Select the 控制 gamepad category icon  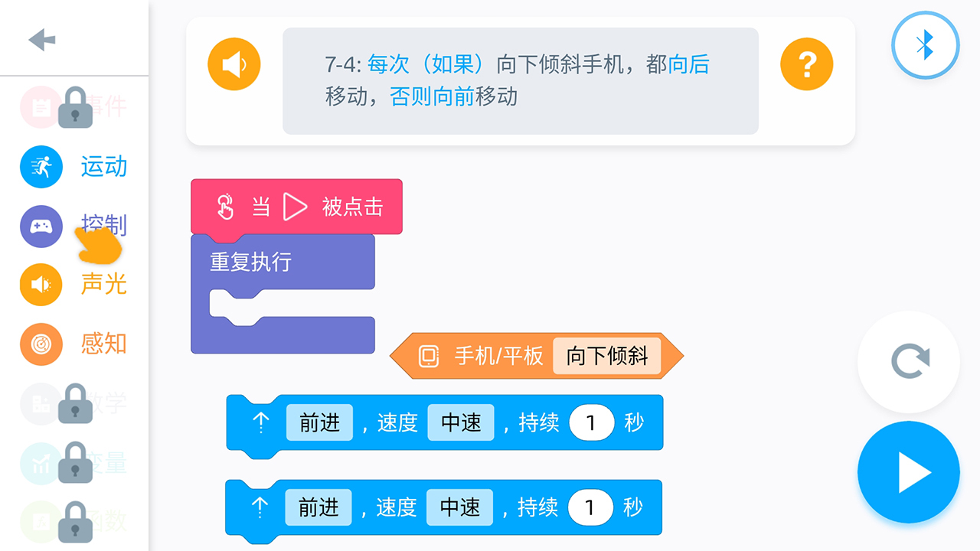click(x=41, y=227)
